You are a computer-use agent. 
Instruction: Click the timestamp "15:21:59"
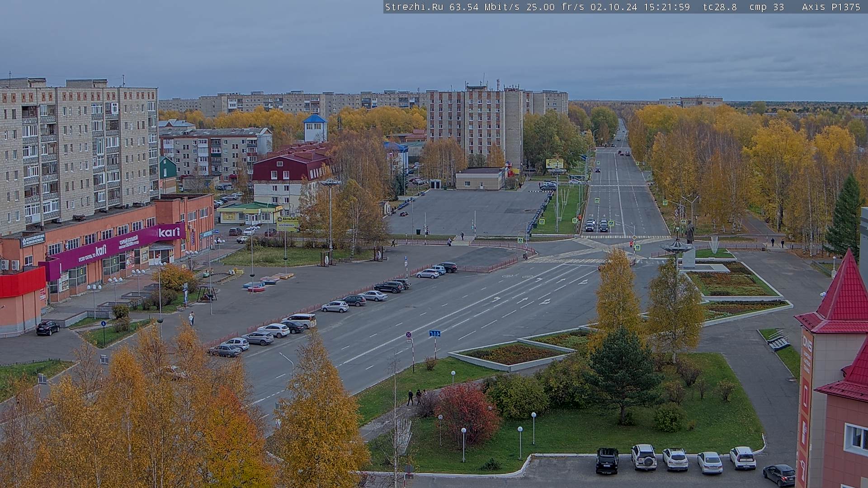(666, 7)
